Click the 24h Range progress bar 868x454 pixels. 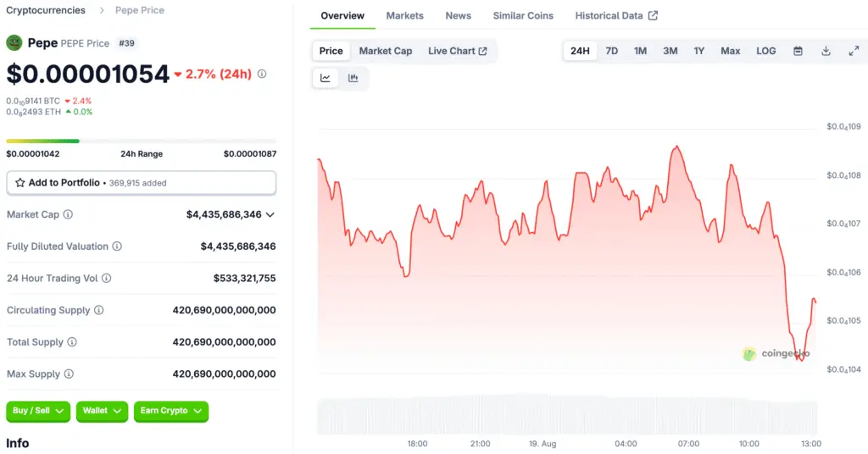[142, 141]
